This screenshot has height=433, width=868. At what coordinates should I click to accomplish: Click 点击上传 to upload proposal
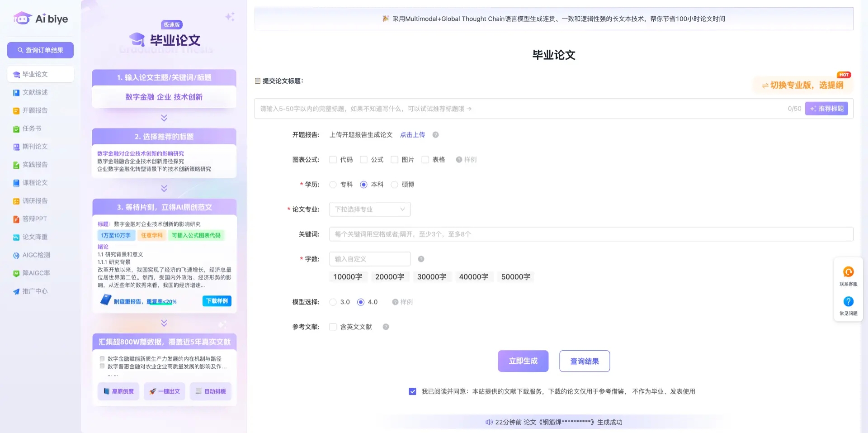click(412, 134)
